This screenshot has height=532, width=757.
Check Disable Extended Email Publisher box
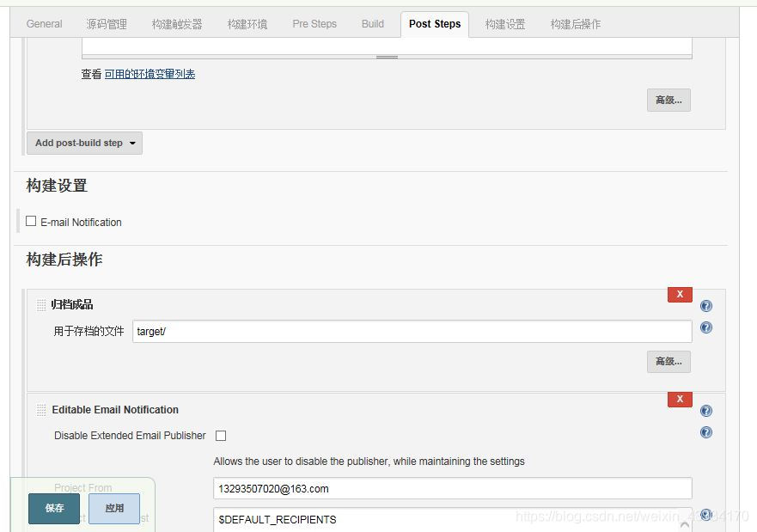(x=221, y=436)
